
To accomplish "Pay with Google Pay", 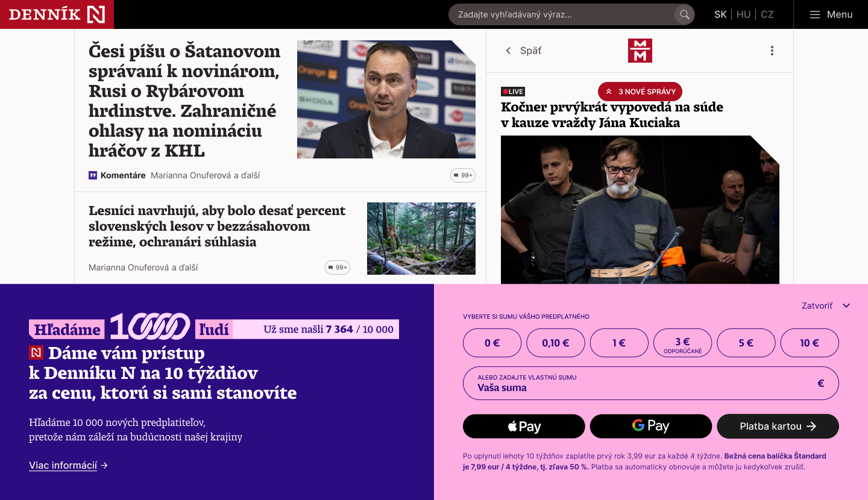I will [651, 426].
